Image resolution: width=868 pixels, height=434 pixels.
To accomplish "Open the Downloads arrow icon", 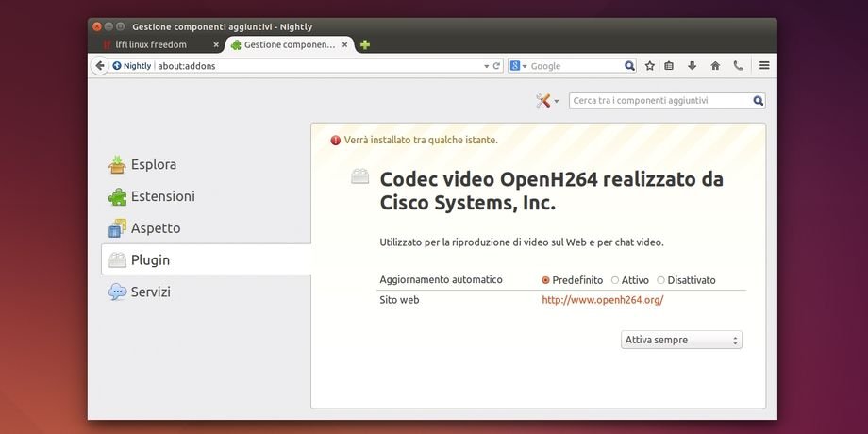I will [692, 66].
